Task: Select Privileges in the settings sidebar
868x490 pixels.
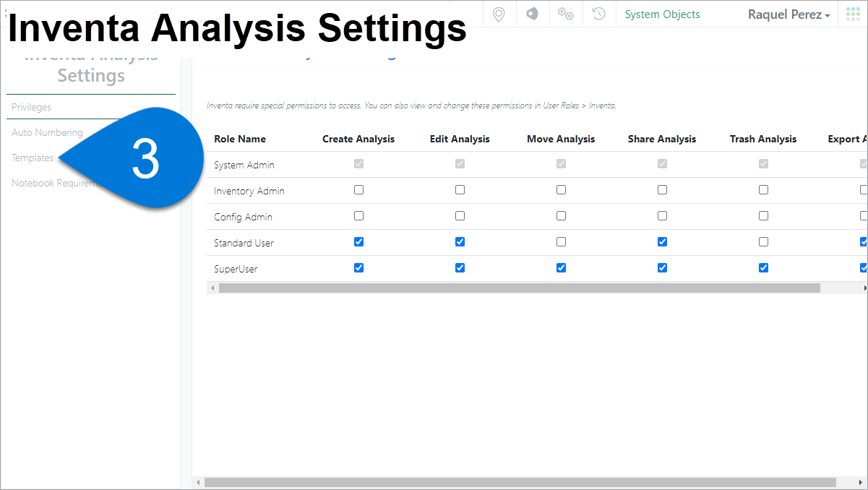Action: click(31, 107)
